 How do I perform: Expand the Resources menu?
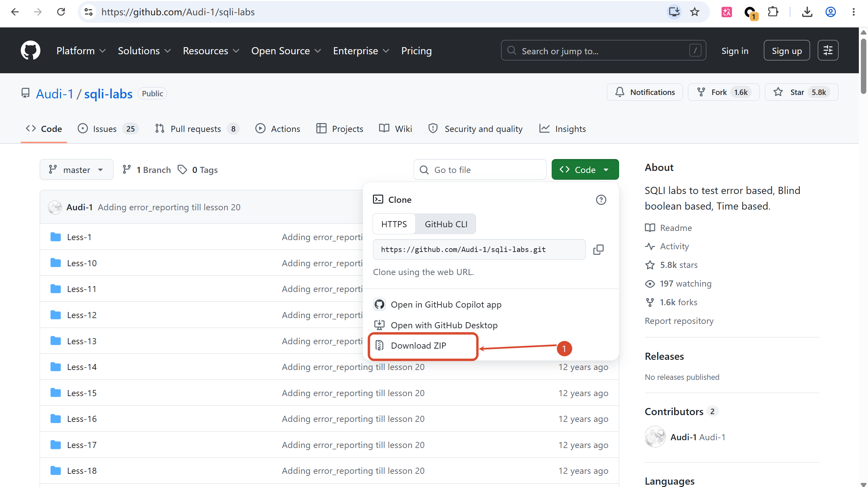(211, 51)
